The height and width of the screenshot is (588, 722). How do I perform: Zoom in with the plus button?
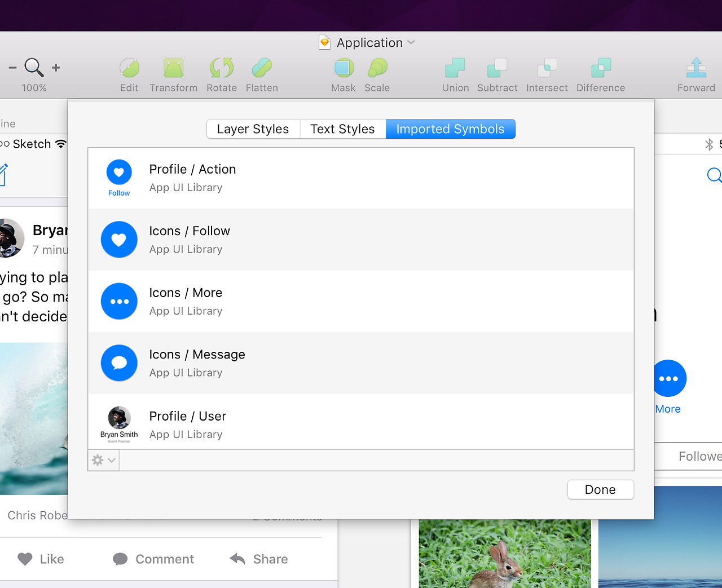56,68
